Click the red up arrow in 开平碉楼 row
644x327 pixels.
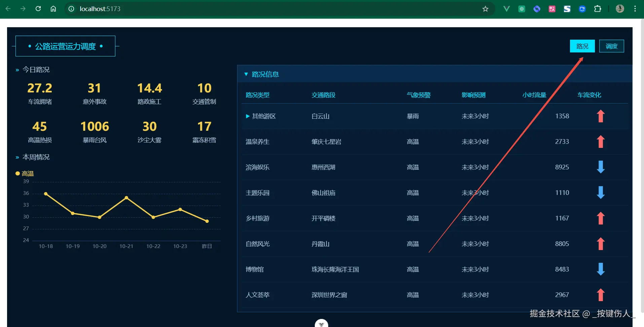(601, 218)
